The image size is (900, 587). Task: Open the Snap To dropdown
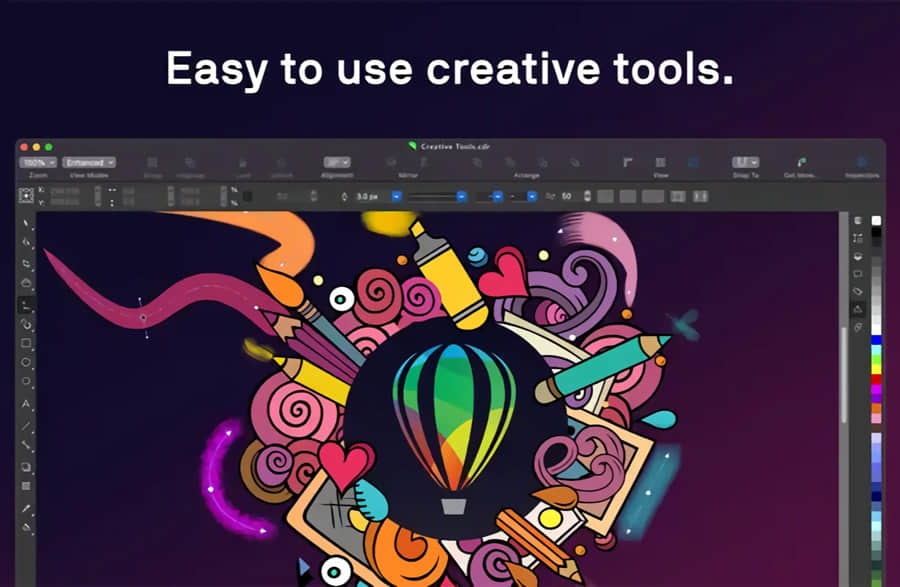(x=745, y=162)
